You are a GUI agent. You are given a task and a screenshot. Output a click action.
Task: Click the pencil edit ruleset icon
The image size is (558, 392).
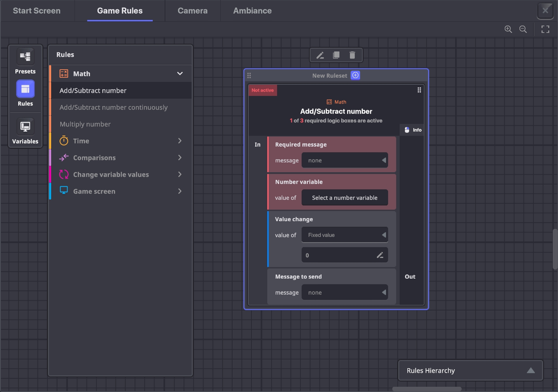point(320,55)
